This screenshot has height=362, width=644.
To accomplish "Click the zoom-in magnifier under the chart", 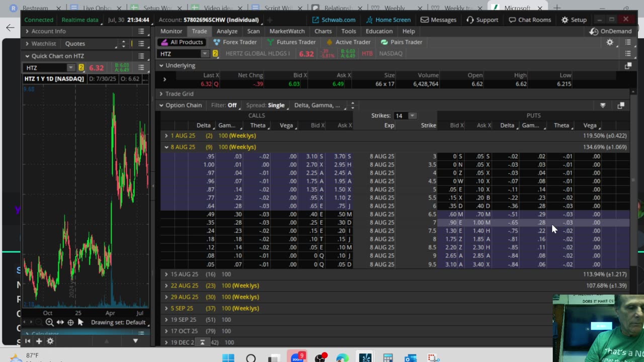I will coord(49,322).
